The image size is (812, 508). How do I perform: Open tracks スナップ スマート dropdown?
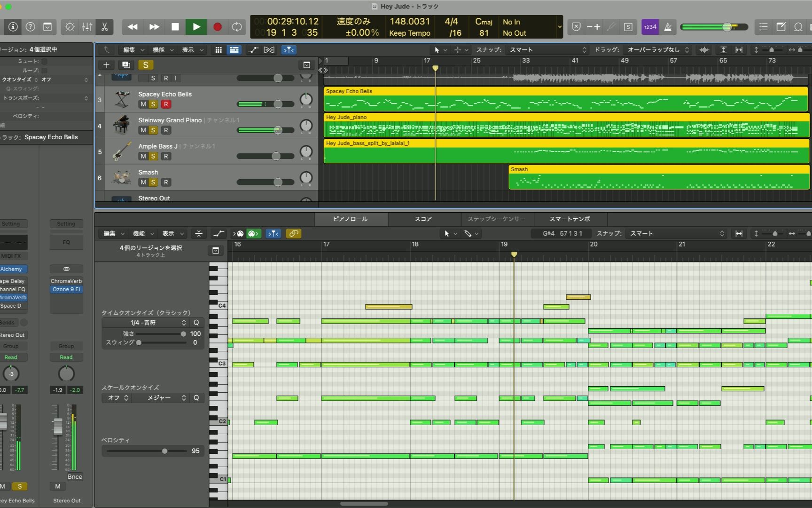[548, 50]
